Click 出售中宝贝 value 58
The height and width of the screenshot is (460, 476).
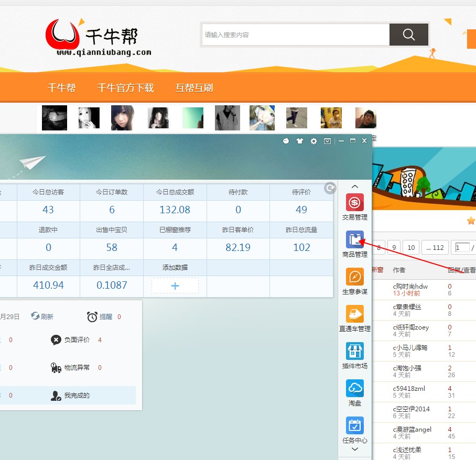(x=112, y=247)
